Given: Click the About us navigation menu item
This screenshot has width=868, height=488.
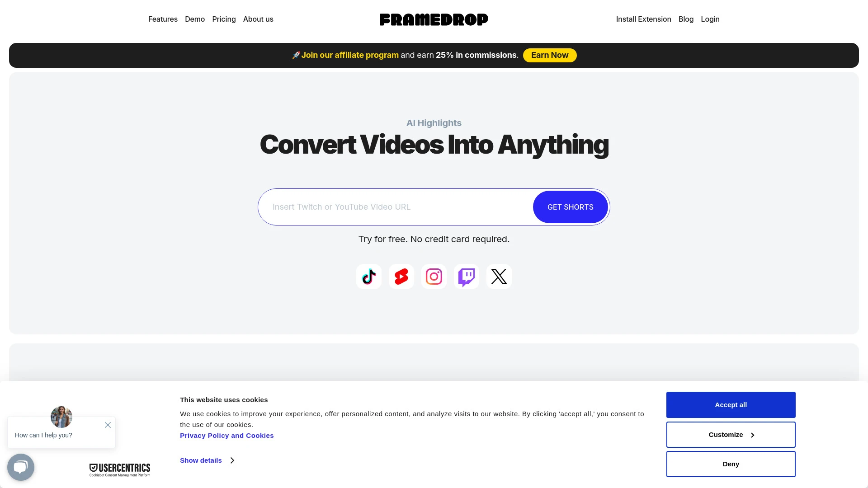Looking at the screenshot, I should pos(258,19).
